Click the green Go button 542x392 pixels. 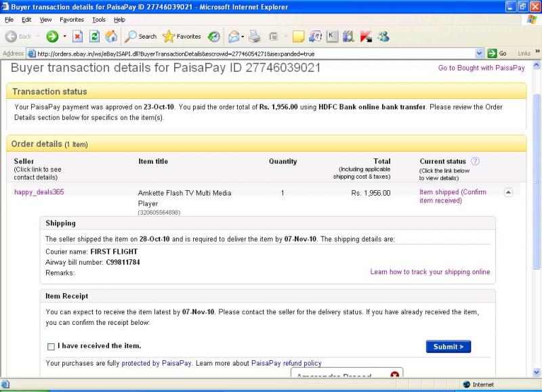point(497,53)
